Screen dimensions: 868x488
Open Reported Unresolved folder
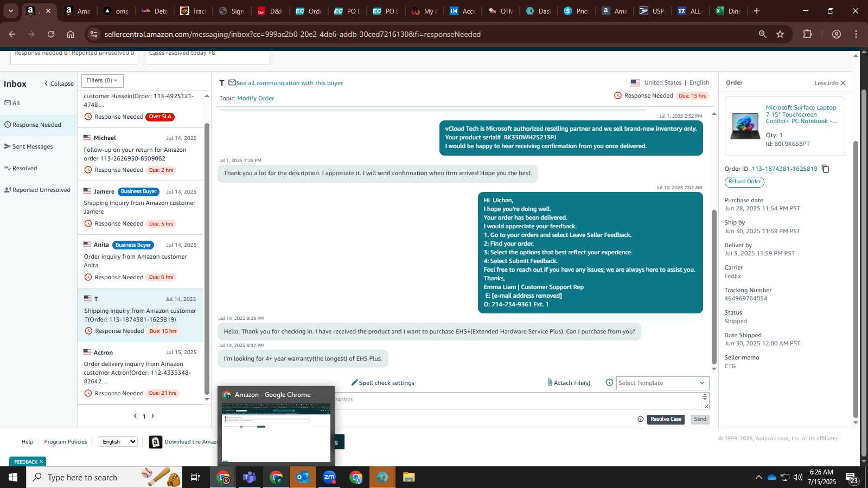(x=37, y=190)
